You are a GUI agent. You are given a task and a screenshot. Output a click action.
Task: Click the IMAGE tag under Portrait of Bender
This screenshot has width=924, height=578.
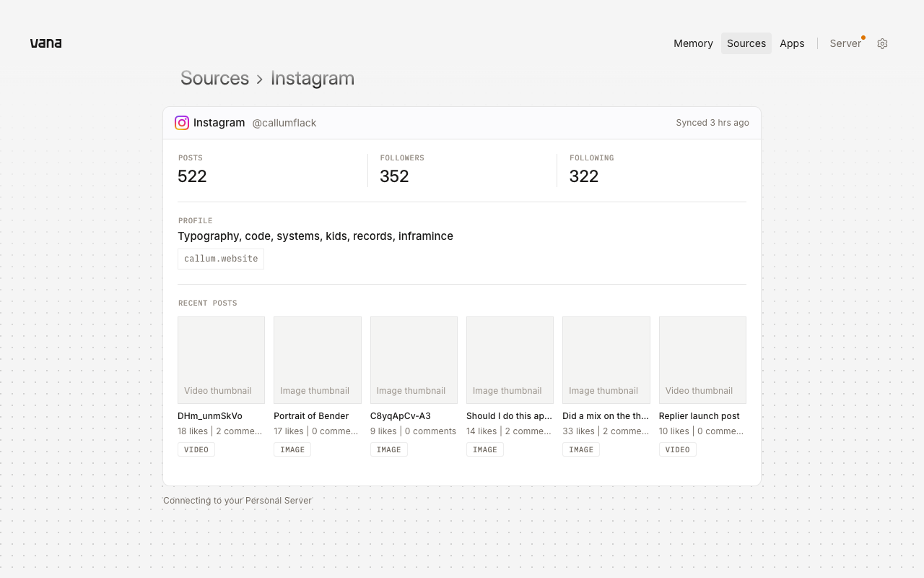(292, 449)
